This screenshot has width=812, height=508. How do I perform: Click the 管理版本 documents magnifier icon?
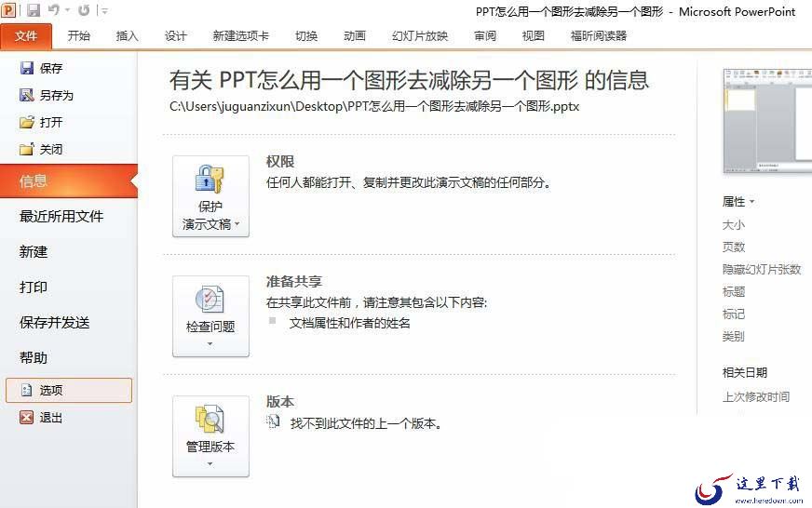(210, 419)
